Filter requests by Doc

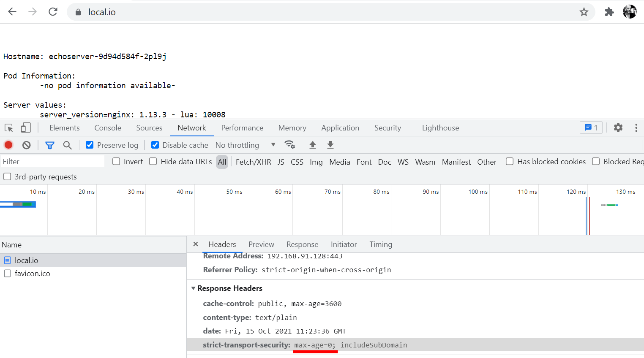(x=385, y=162)
